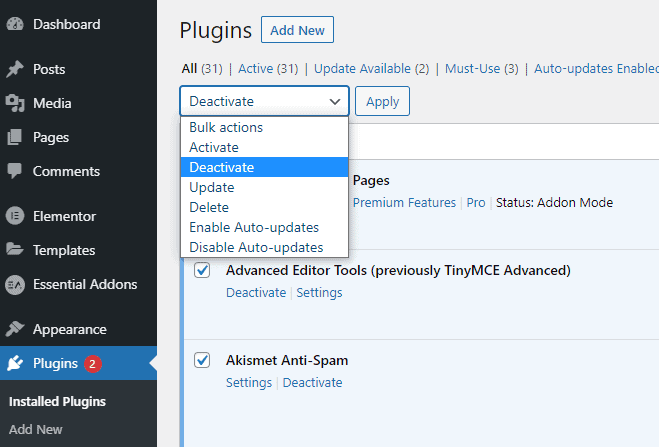Viewport: 659px width, 447px height.
Task: Click the Comments speech bubble icon
Action: [15, 171]
